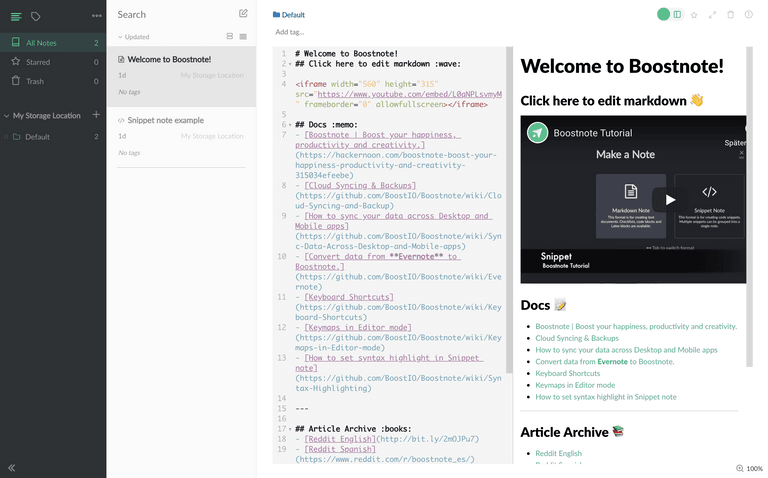
Task: Open the three-dots sidebar menu
Action: (96, 16)
